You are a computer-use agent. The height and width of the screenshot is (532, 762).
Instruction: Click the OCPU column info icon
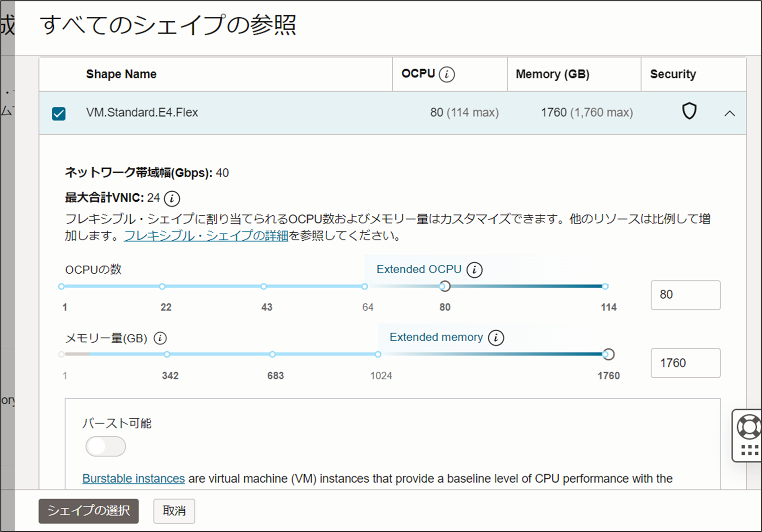tap(447, 74)
